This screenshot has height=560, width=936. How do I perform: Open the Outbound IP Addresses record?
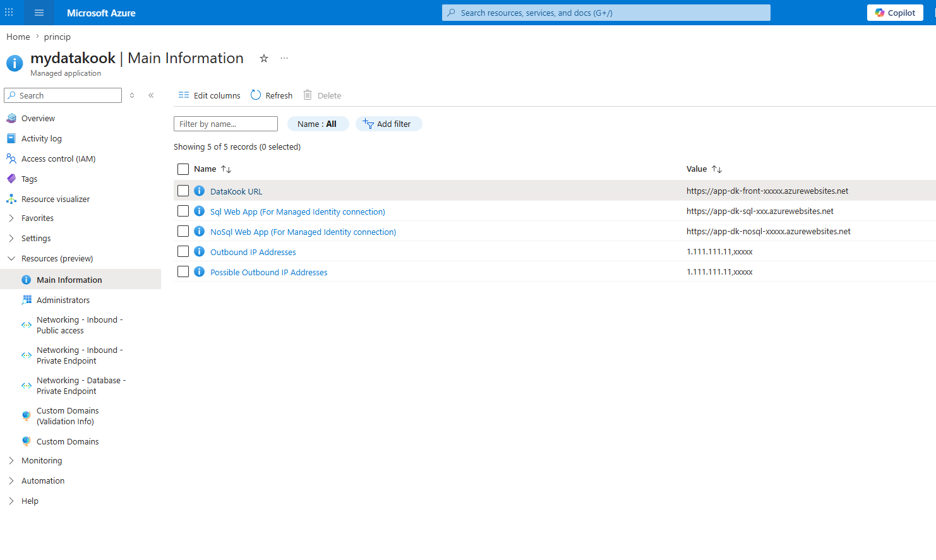coord(253,252)
